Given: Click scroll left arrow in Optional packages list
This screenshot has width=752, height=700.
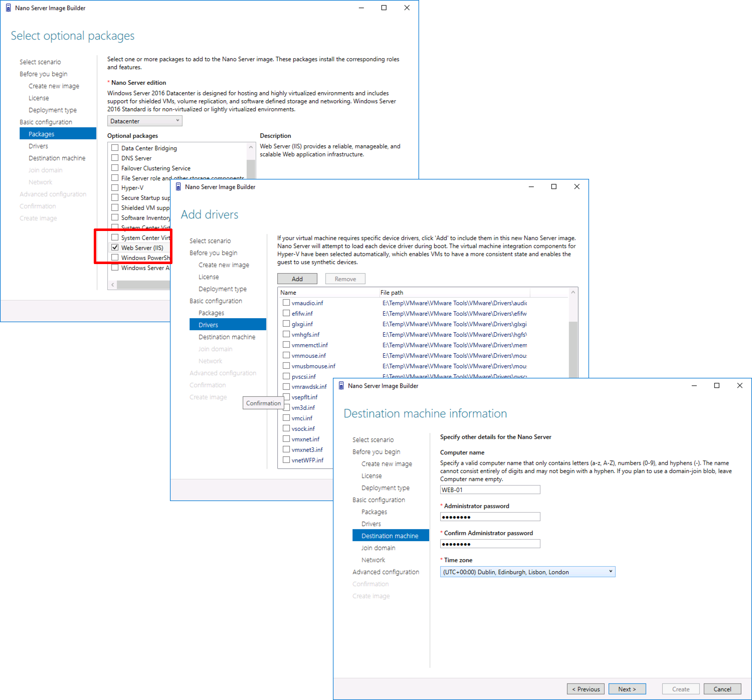Looking at the screenshot, I should 112,285.
